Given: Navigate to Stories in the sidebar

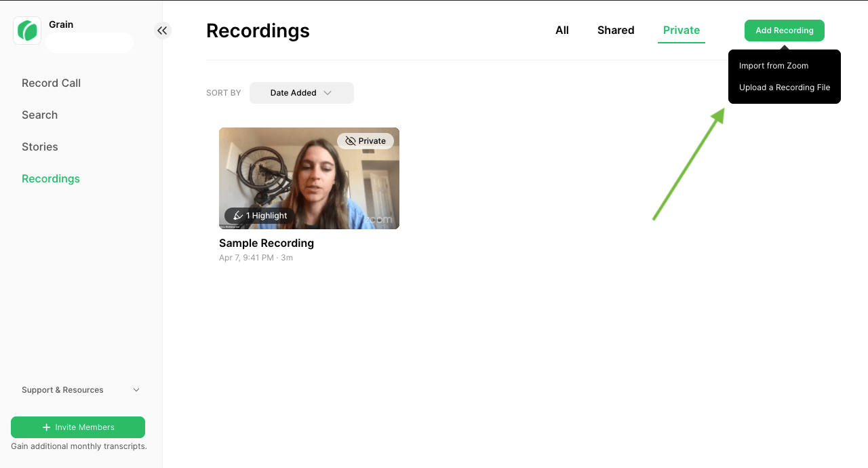Looking at the screenshot, I should point(39,147).
